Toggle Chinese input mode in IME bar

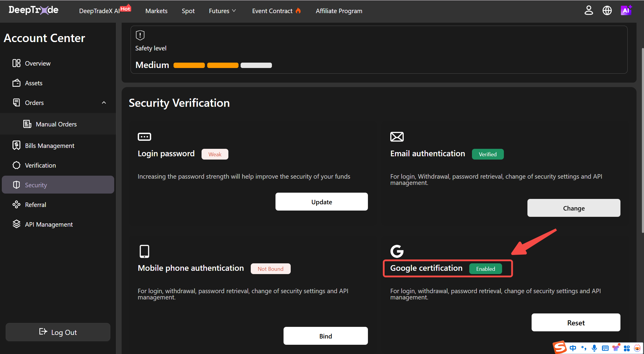[573, 348]
